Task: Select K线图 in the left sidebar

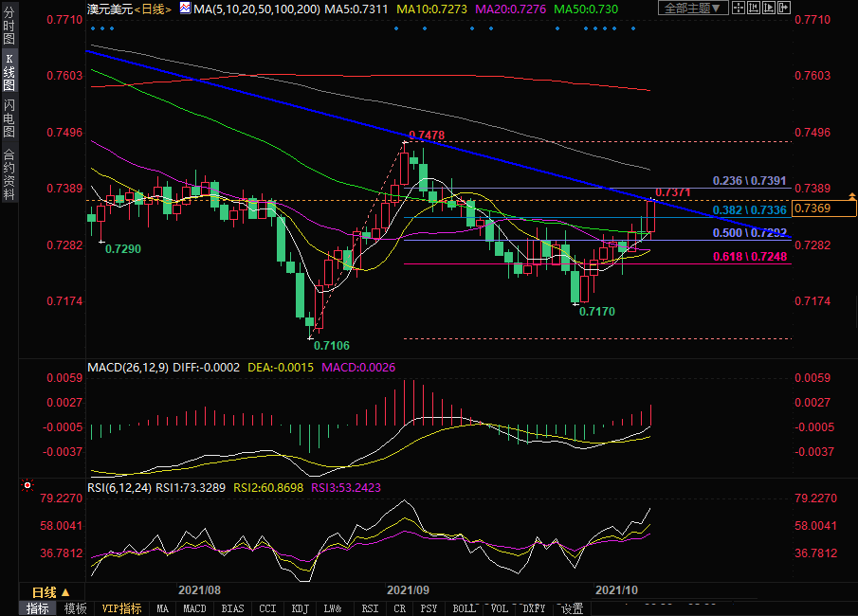Action: pos(9,71)
